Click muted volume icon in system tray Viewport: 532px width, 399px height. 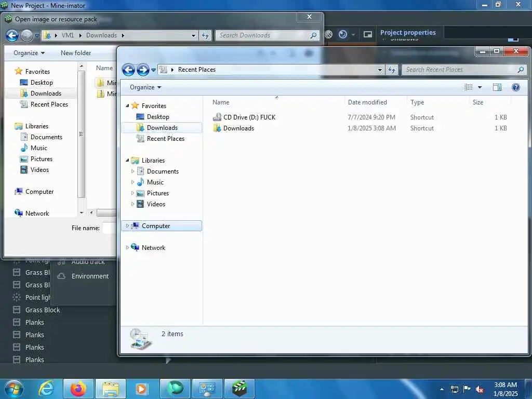[480, 389]
